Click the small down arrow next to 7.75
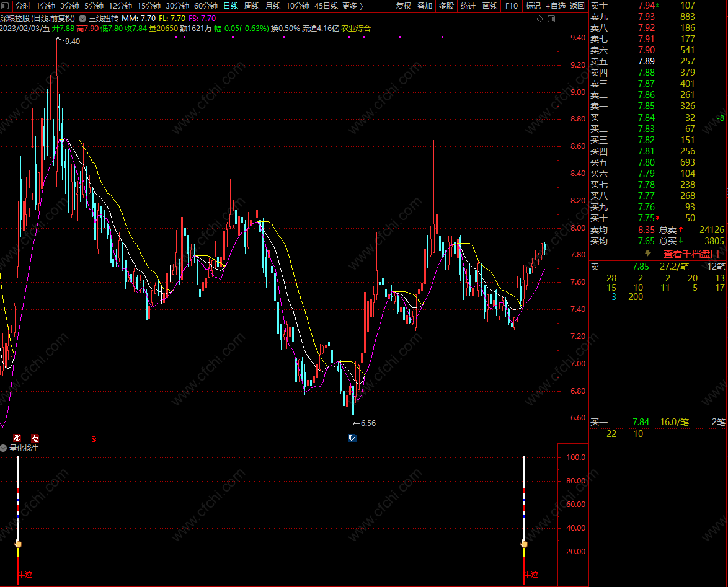Viewport: 728px width, 587px height. [x=657, y=218]
